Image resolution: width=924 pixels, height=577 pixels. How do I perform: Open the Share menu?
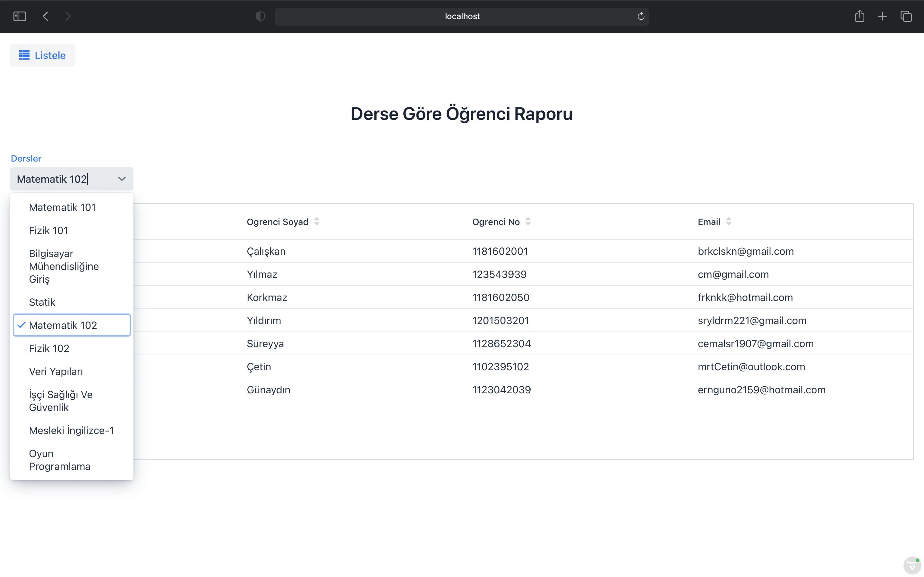[860, 16]
